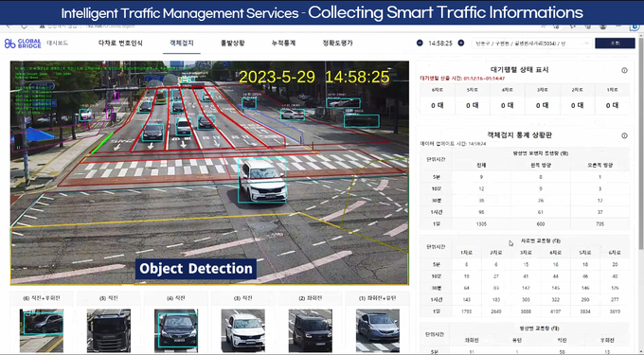Select lane 3 white SUV thumbnail
Image resolution: width=644 pixels, height=355 pixels.
point(243,330)
